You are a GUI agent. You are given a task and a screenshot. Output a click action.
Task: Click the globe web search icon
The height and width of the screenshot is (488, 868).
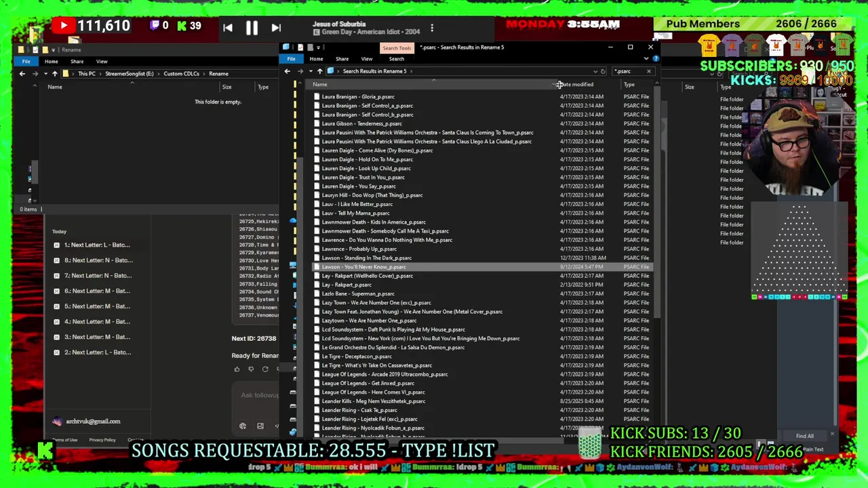243,426
